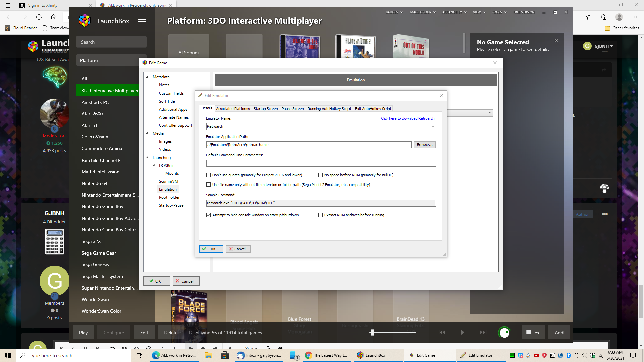644x362 pixels.
Task: Click LaunchBox Search box
Action: point(111,42)
